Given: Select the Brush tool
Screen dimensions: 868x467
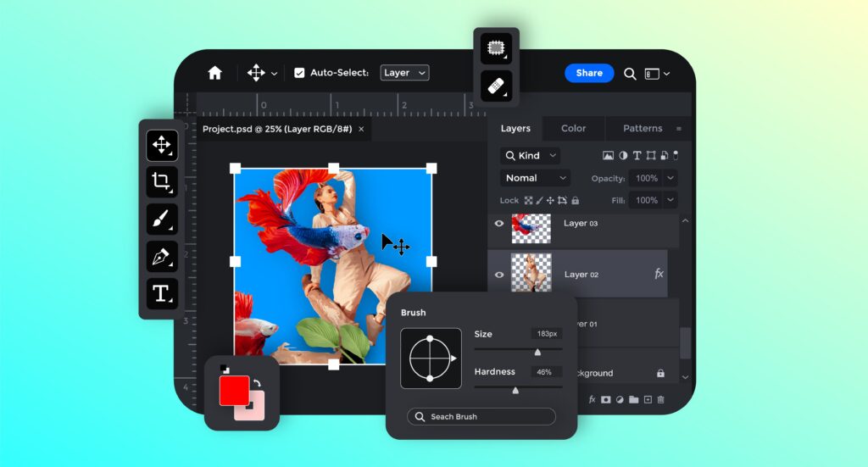Looking at the screenshot, I should coord(162,220).
